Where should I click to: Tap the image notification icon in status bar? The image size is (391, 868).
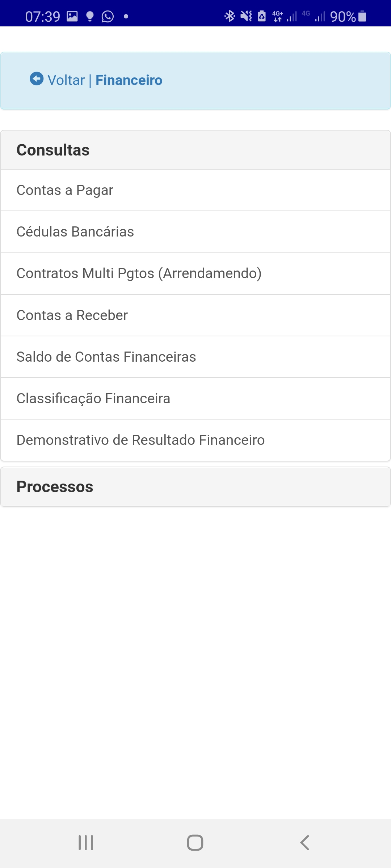tap(72, 16)
